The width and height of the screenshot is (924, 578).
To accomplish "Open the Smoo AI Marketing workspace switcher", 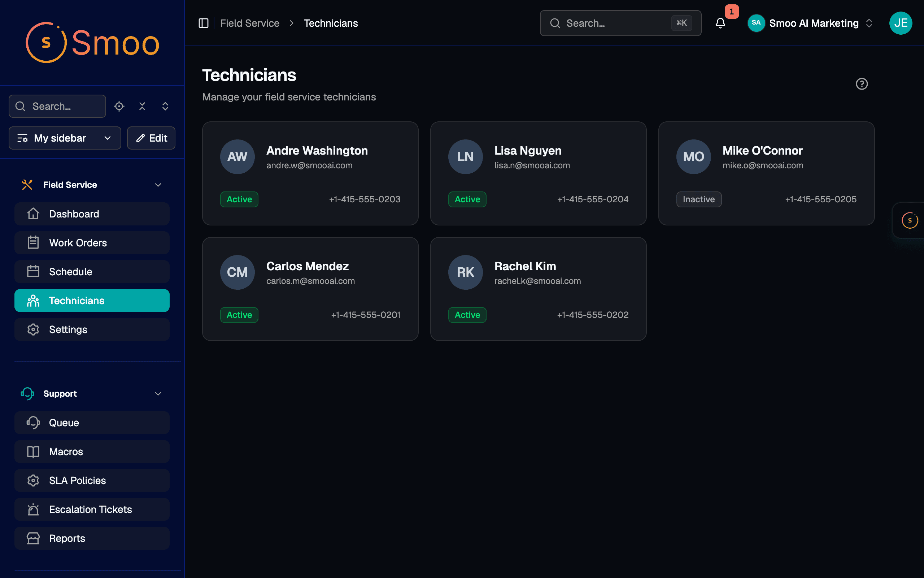I will pos(811,23).
